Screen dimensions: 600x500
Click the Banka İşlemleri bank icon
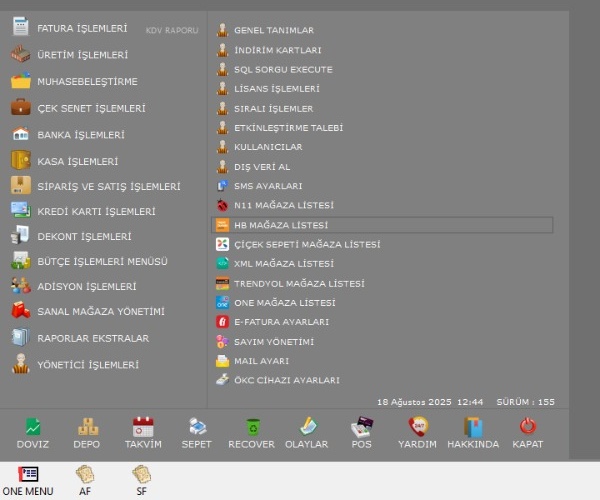pos(21,134)
